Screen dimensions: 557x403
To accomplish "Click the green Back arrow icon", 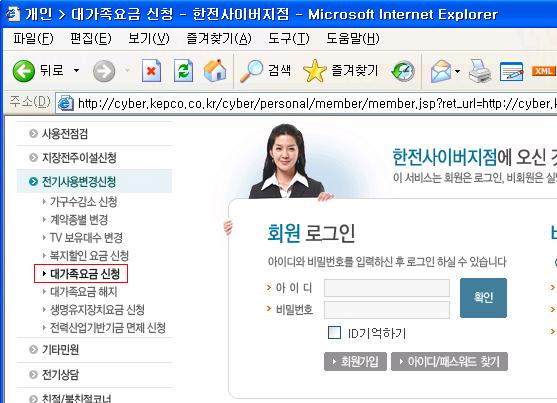I will click(x=23, y=71).
